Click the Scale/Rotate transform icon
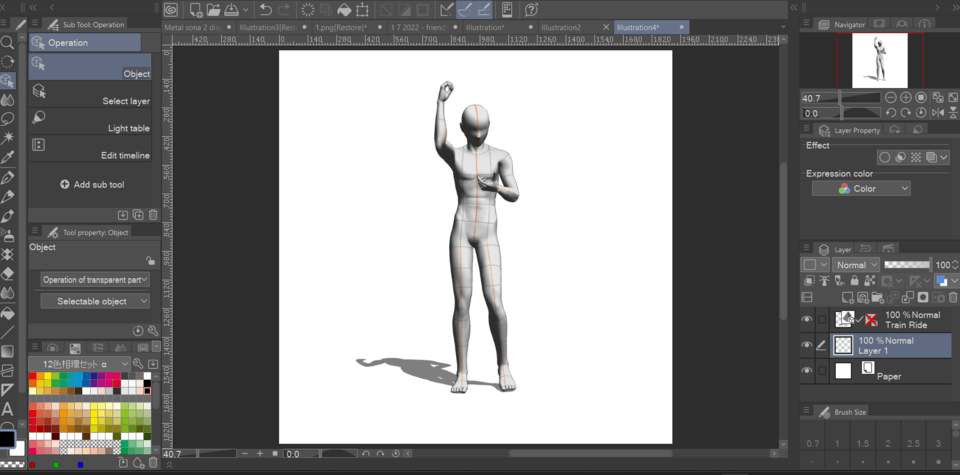 (362, 9)
